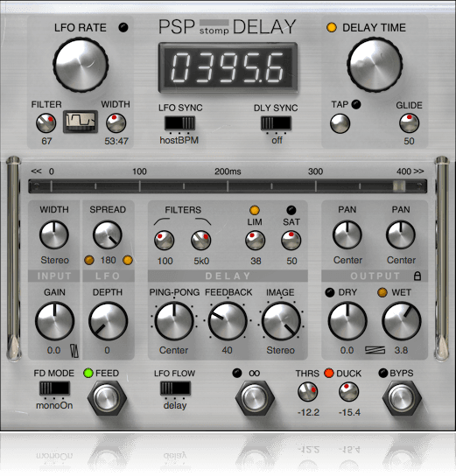The image size is (456, 476).
Task: Click the left PAN knob labeled Center
Action: pos(347,235)
